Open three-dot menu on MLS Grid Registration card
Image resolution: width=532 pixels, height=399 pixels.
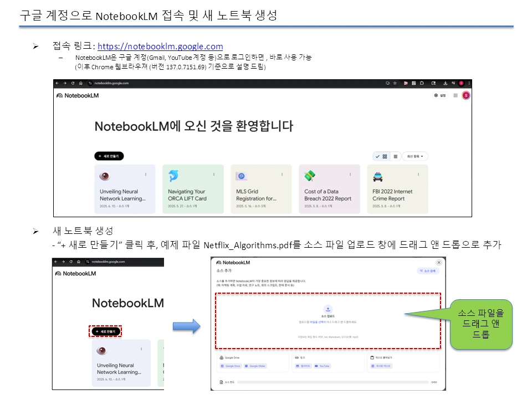282,175
